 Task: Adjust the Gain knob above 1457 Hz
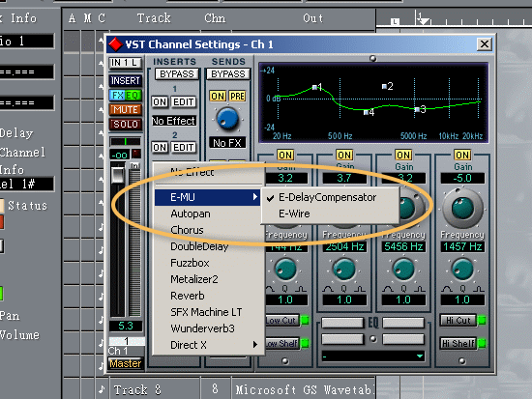pos(462,208)
